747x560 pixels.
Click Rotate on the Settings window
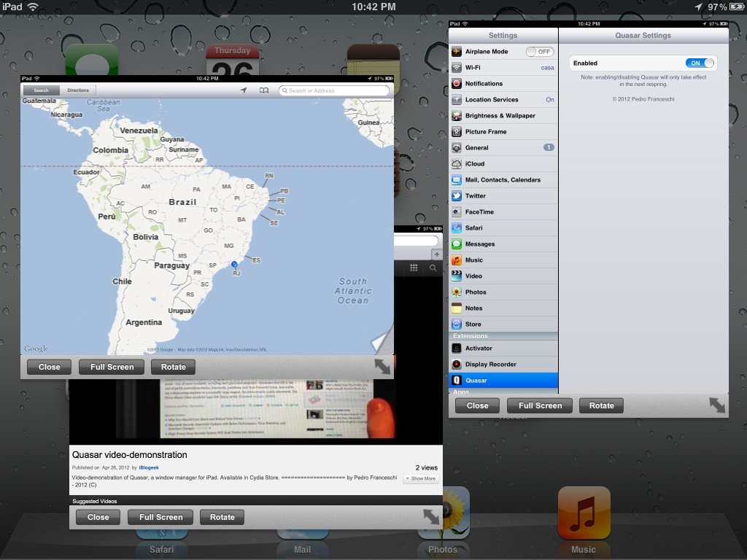coord(601,405)
